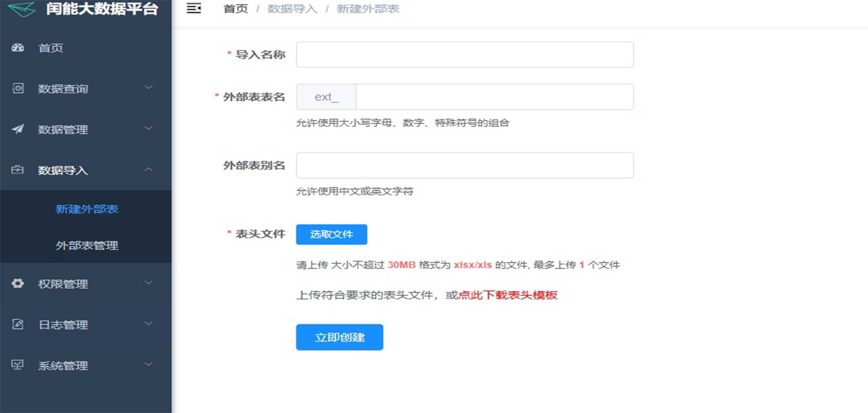Collapse the 数据导入 submenu chevron

coord(148,170)
